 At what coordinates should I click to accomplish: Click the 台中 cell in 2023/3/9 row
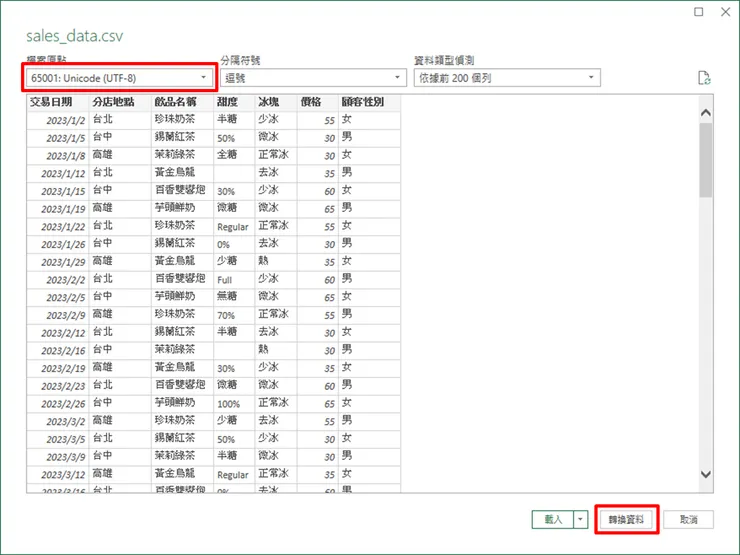tap(120, 457)
